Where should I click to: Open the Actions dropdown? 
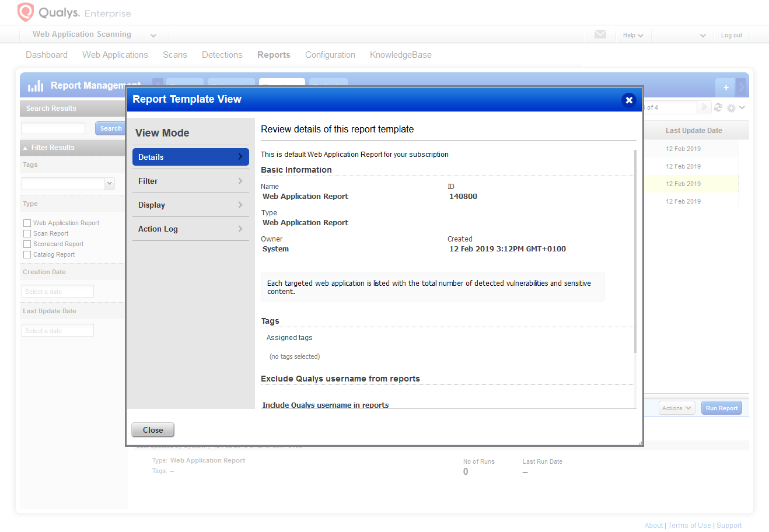677,408
